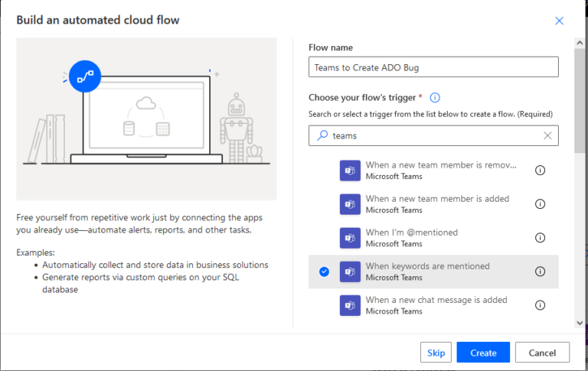Viewport: 588px width, 371px height.
Task: Select When a new chat message is added
Action: (x=436, y=305)
